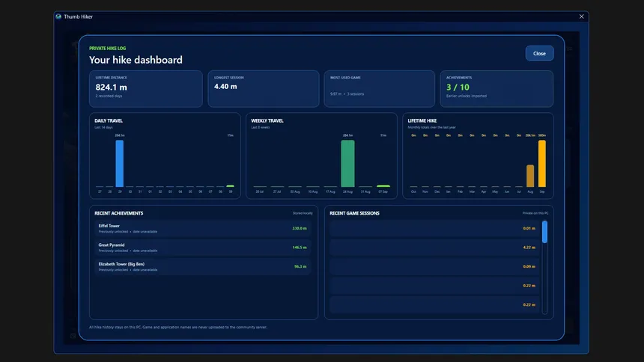Select the Longest Session 4.40 m card
The image size is (644, 362).
(264, 89)
